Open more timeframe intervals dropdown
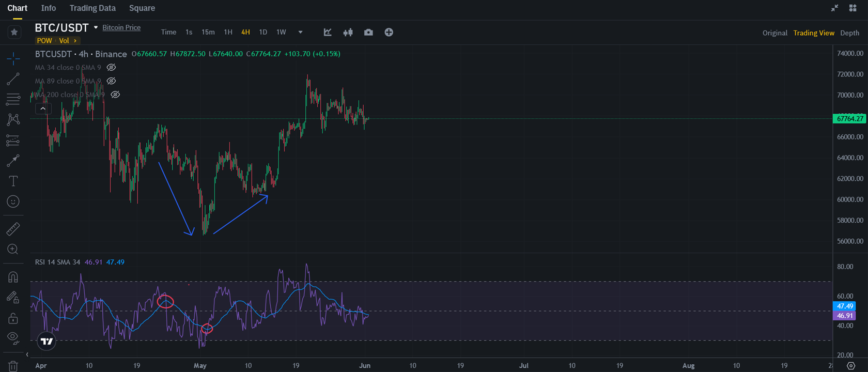Viewport: 868px width, 372px height. coord(300,32)
